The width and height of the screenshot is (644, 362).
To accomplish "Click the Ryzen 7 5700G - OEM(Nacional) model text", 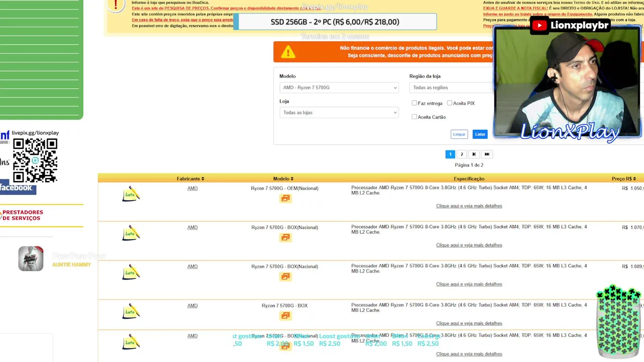I will pos(285,188).
